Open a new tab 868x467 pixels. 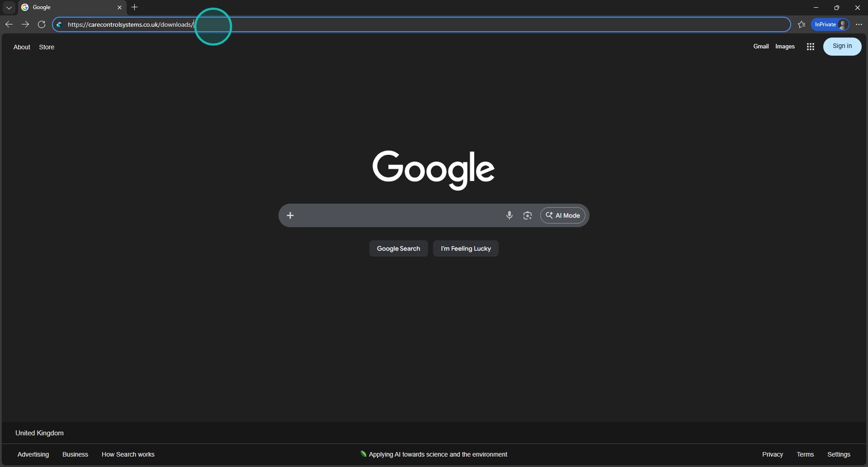[x=135, y=7]
